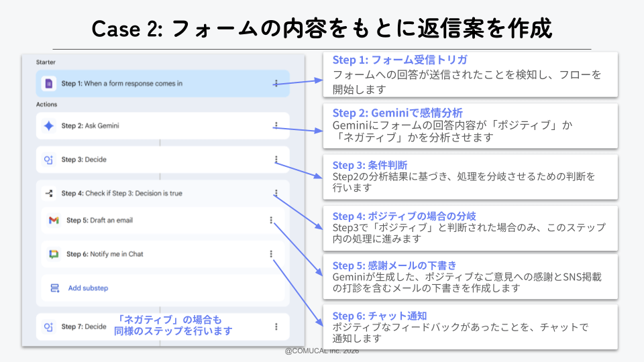Open the three-dot menu for Step 1

point(276,84)
